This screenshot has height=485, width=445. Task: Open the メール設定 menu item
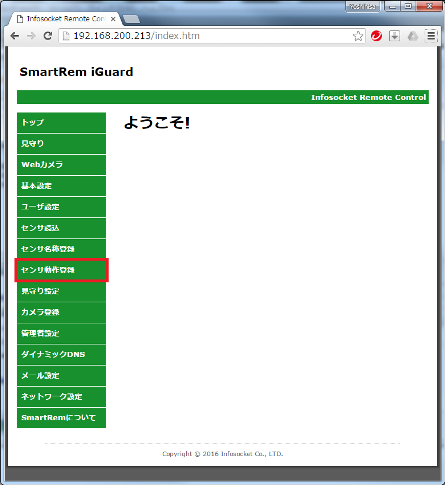(61, 376)
